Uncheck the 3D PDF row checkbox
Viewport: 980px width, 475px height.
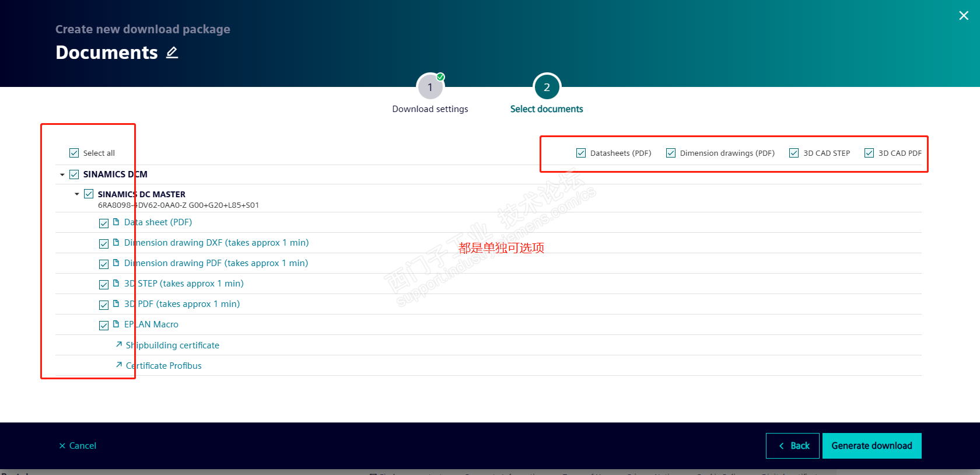point(104,305)
